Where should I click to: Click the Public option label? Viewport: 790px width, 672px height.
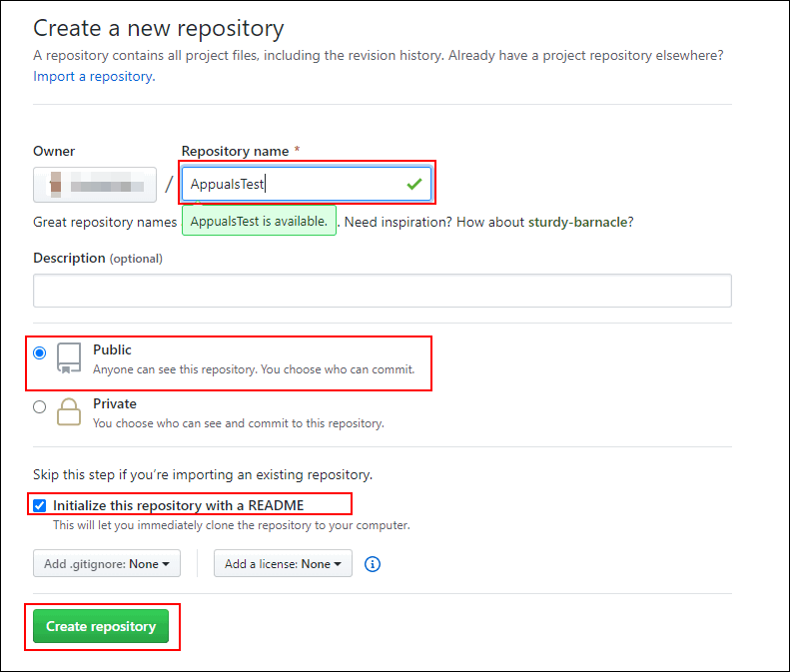pos(112,350)
